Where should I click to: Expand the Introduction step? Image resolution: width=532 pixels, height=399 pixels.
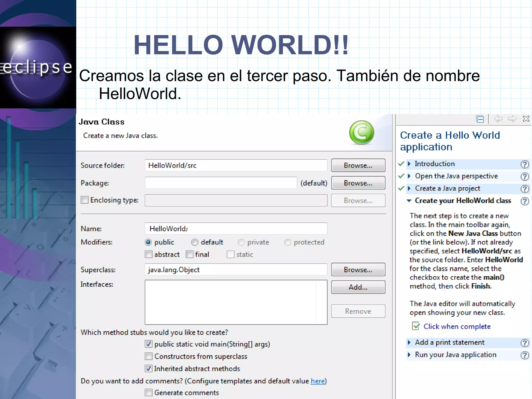(x=409, y=164)
